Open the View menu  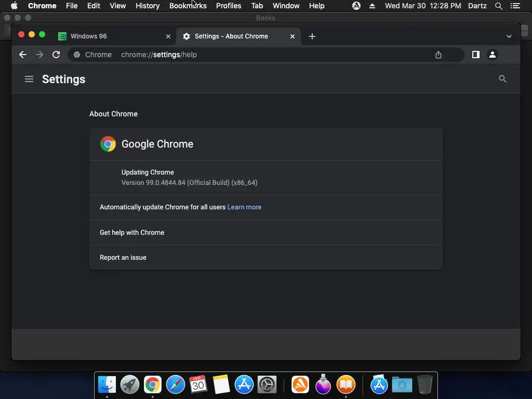pyautogui.click(x=118, y=6)
